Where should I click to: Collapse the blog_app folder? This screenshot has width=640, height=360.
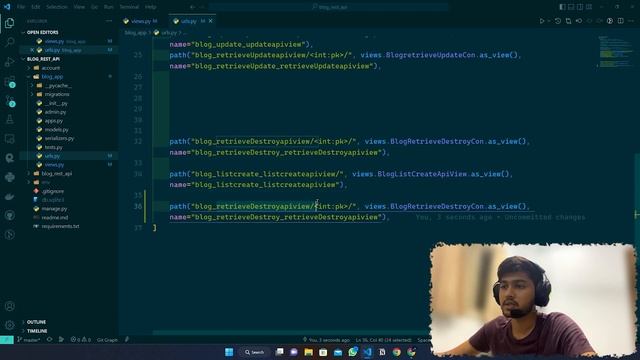tap(52, 77)
